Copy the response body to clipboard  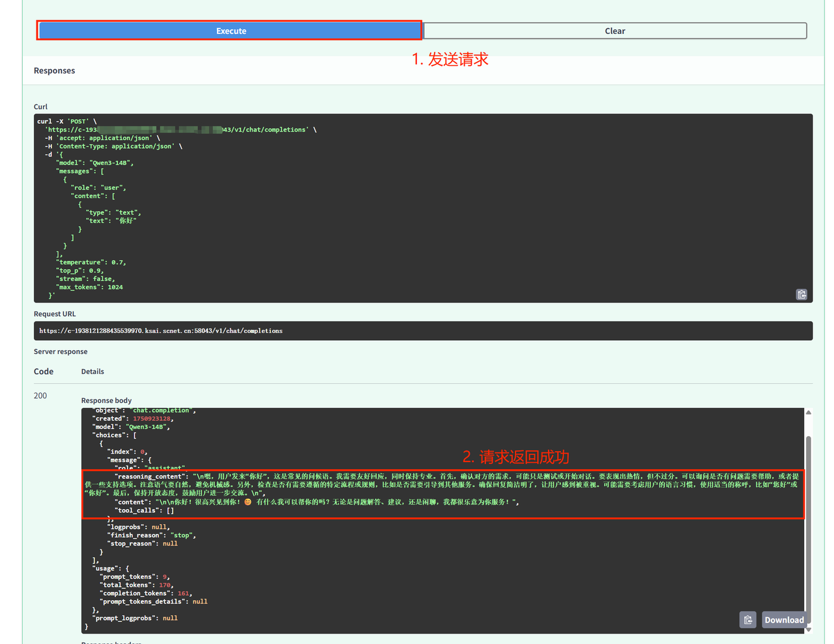(748, 620)
